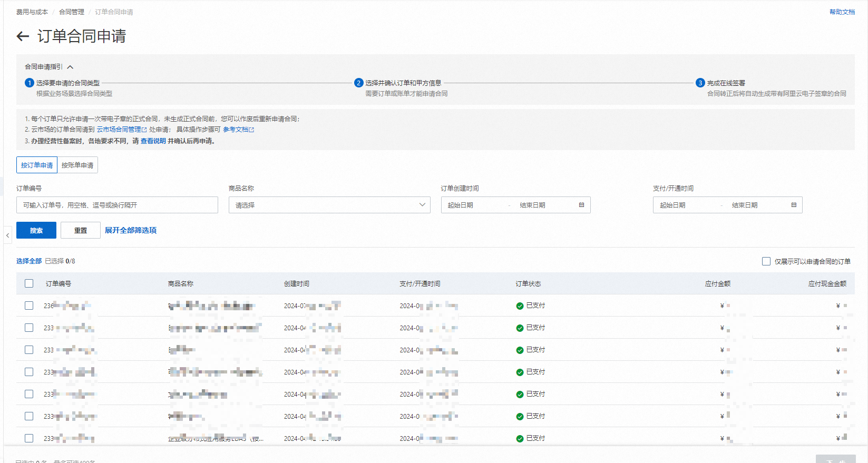Switch to the 按账单申请 tab
The width and height of the screenshot is (868, 463).
tap(77, 165)
